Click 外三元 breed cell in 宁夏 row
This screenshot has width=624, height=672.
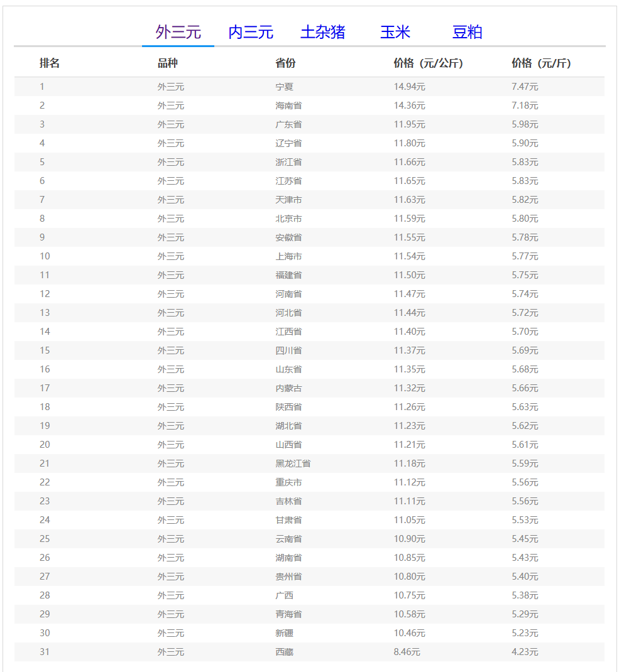pos(171,87)
